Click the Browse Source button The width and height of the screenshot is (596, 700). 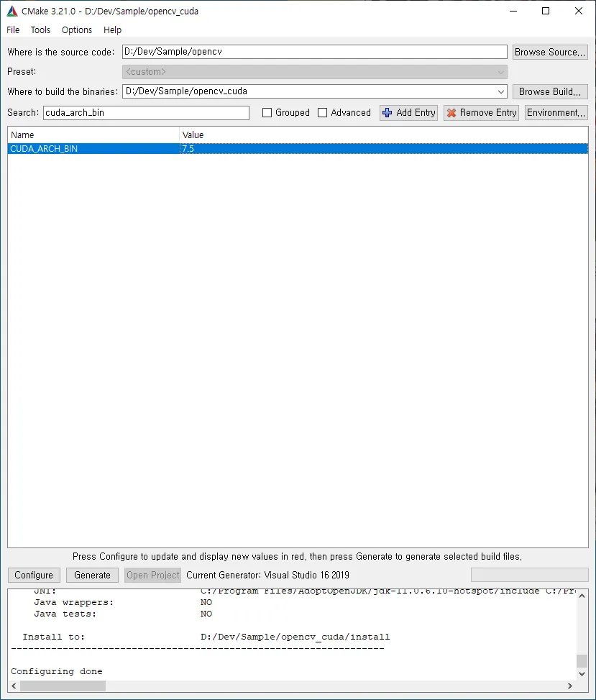click(549, 53)
